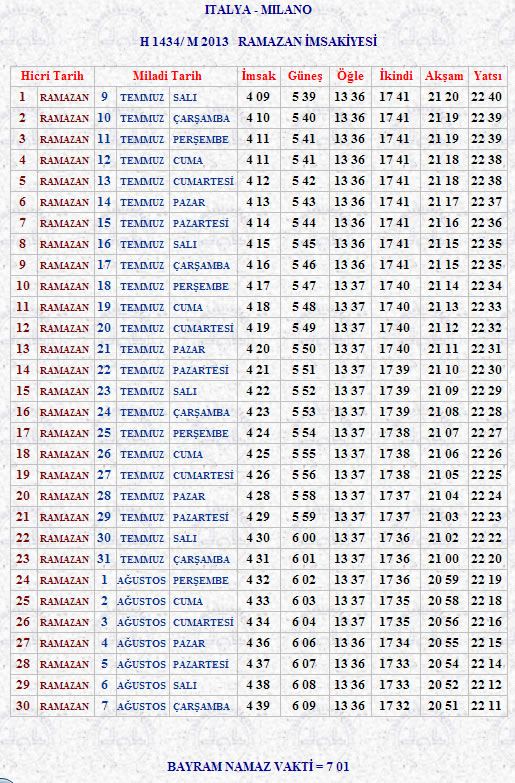Select the 10 Ramazan ikindi time 17 40
Viewport: 515px width, 783px height.
(395, 286)
